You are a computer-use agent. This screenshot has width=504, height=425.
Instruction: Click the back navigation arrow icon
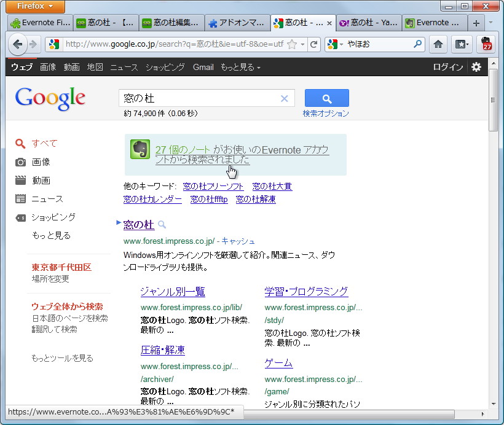(18, 44)
